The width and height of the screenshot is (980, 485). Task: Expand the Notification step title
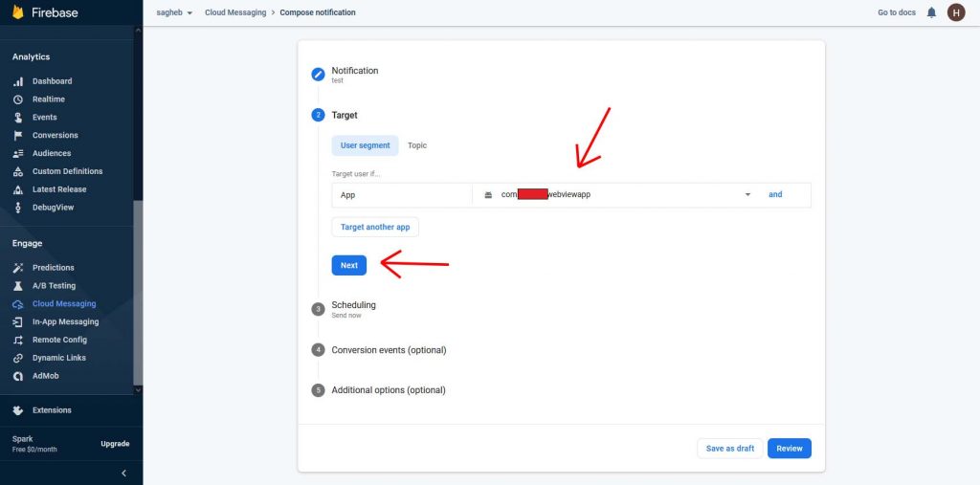[355, 71]
